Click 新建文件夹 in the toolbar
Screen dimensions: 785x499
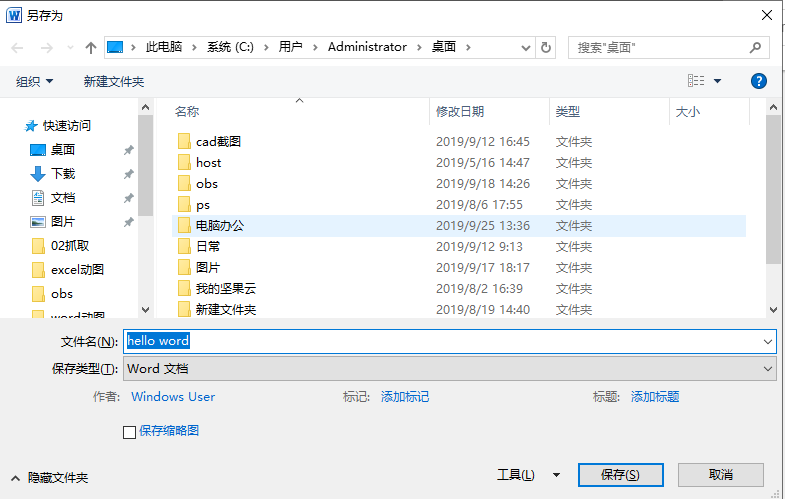coord(114,81)
